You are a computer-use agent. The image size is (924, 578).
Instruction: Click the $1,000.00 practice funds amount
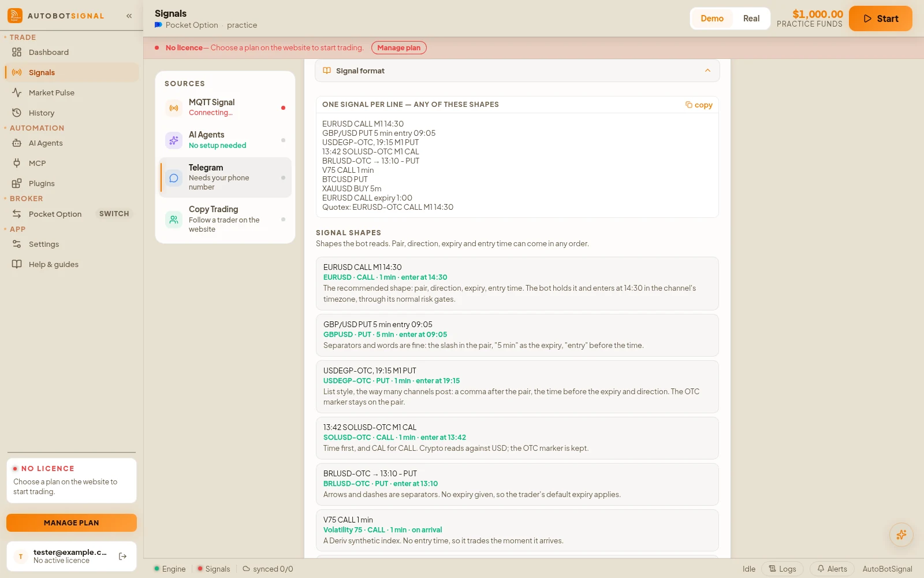pos(818,14)
